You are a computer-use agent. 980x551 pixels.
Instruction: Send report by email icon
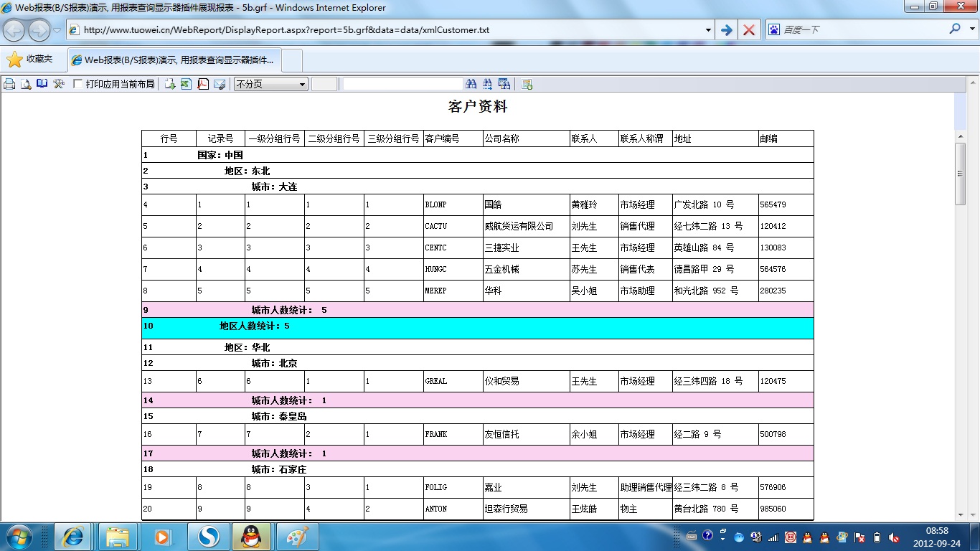click(220, 84)
